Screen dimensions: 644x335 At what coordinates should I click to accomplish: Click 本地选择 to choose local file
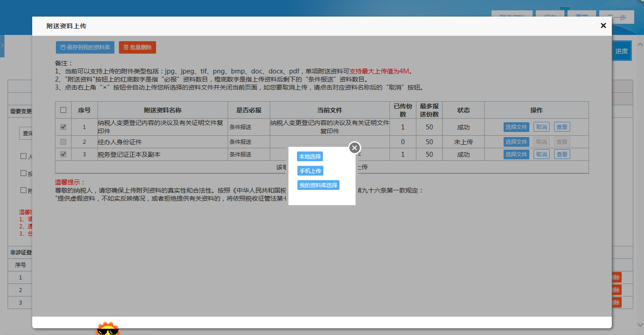310,157
